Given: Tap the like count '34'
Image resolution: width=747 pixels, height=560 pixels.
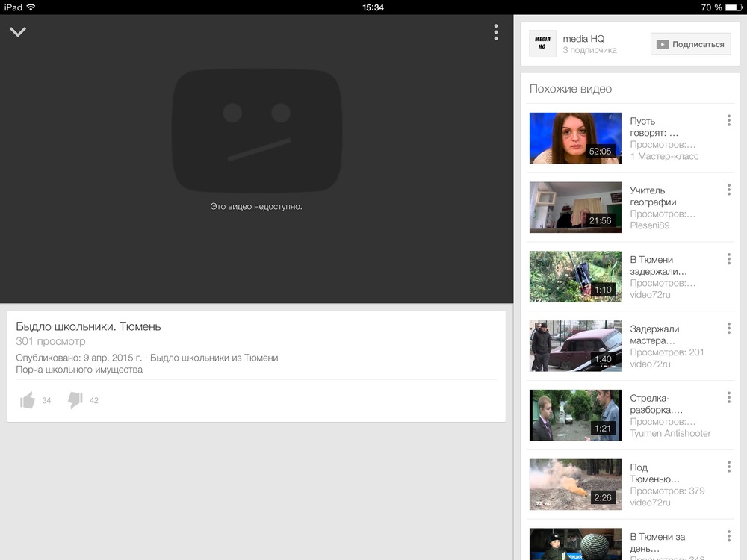Looking at the screenshot, I should 46,400.
